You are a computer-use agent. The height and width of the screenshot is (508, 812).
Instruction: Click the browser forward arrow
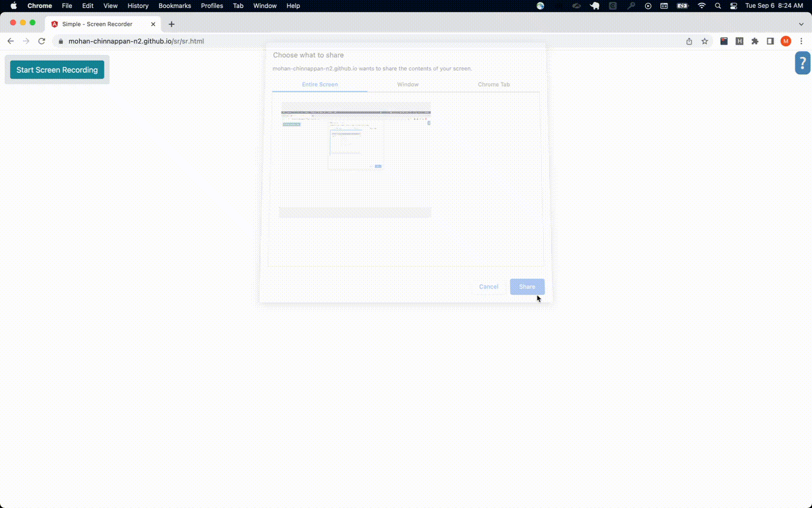pos(26,41)
